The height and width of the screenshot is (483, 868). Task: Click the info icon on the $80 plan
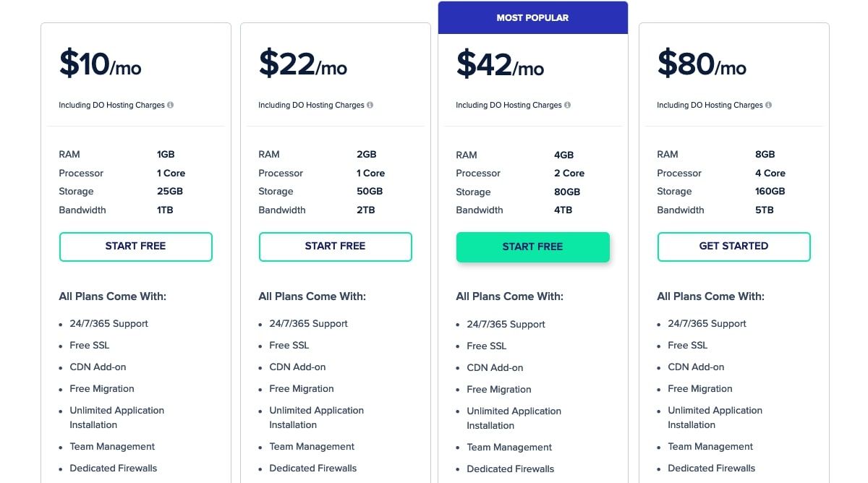(770, 105)
